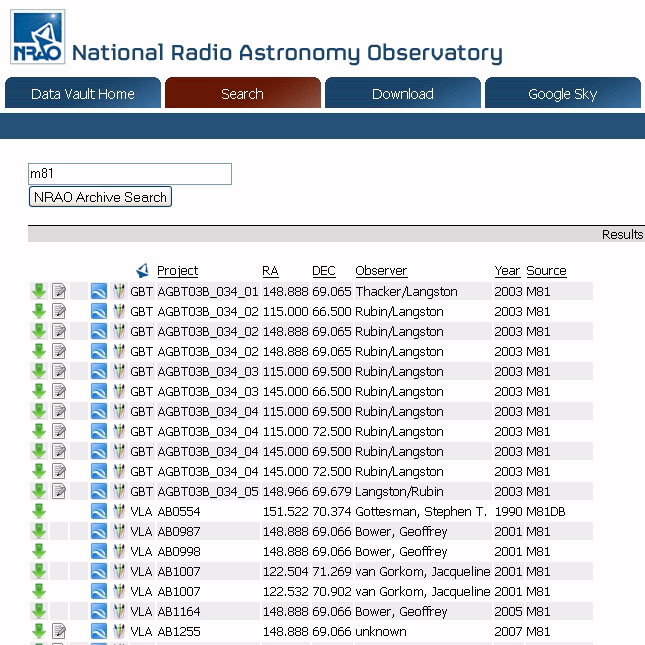Image resolution: width=645 pixels, height=645 pixels.
Task: Click year 2005 in AB1164 row
Action: click(508, 611)
